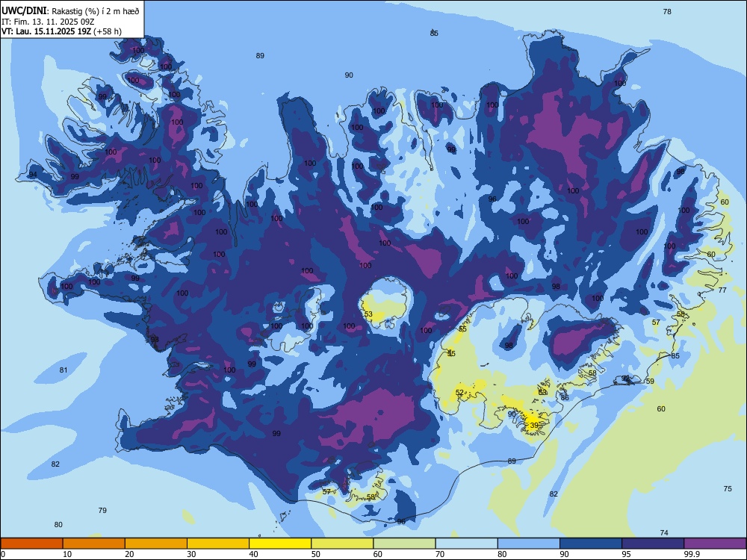This screenshot has width=747, height=560.
Task: Click the purple above-99.9 legend swatch
Action: click(x=715, y=544)
